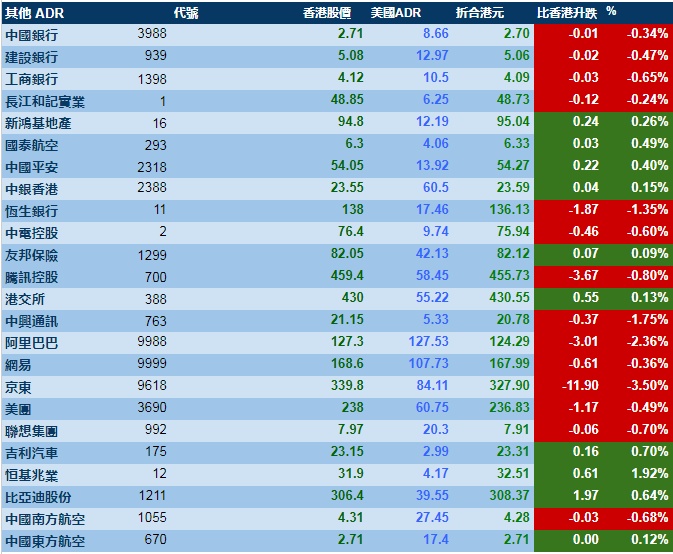Select stock code 2318
This screenshot has width=673, height=554.
point(152,167)
